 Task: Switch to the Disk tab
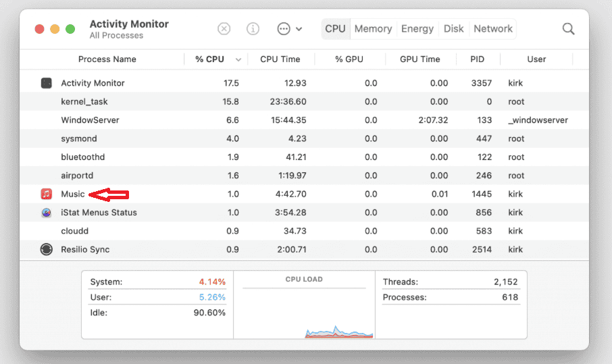(x=453, y=29)
